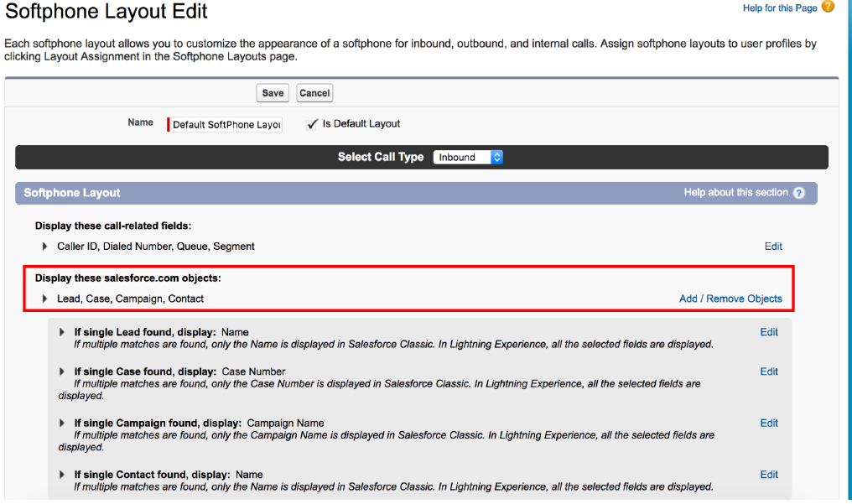Edit the single Lead found display
Screen dimensions: 852x504
click(x=769, y=332)
